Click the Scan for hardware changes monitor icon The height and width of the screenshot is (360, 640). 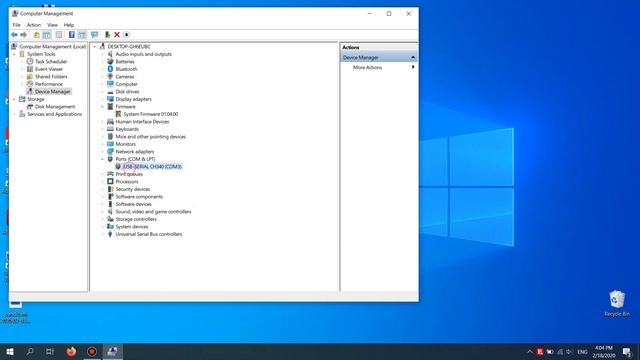95,35
